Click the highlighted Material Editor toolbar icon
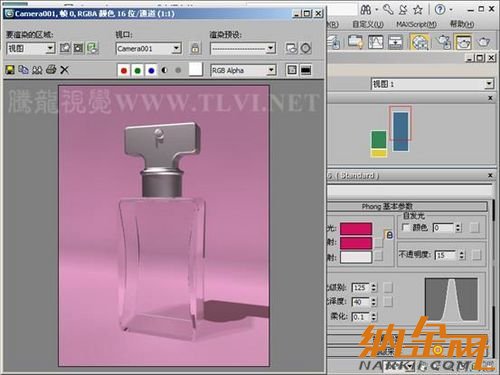The height and width of the screenshot is (375, 500). tap(419, 42)
